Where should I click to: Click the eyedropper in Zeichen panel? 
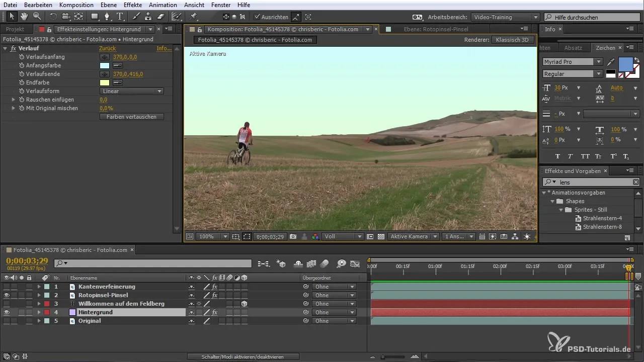click(x=611, y=62)
